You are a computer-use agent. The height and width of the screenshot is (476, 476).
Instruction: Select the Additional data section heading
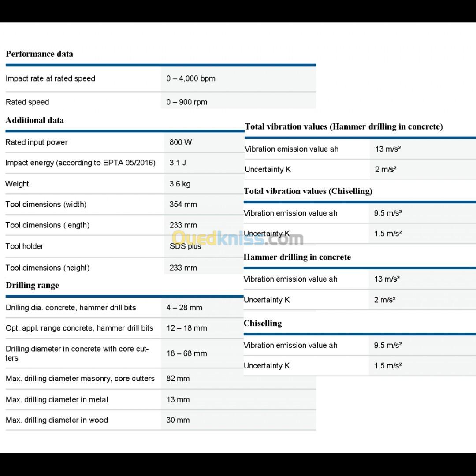point(34,120)
